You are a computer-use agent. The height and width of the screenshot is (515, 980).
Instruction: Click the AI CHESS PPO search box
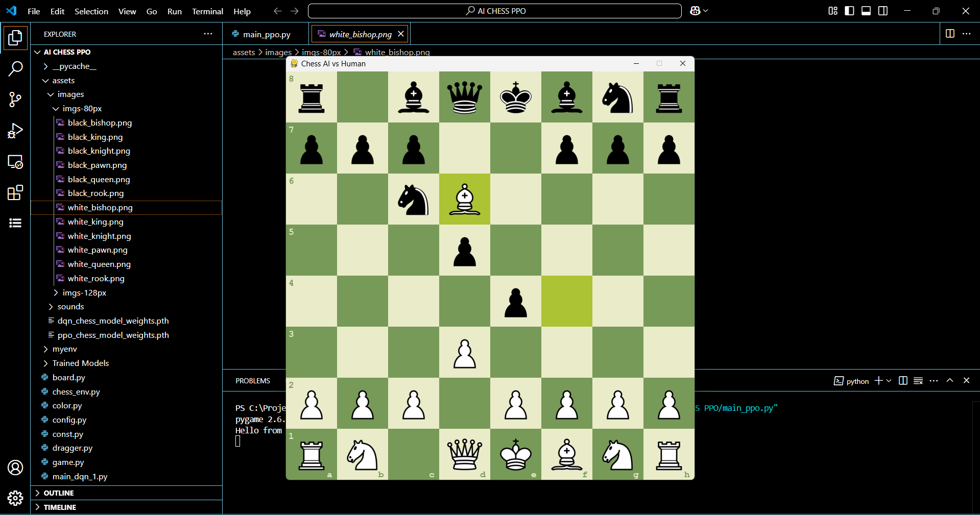tap(494, 11)
